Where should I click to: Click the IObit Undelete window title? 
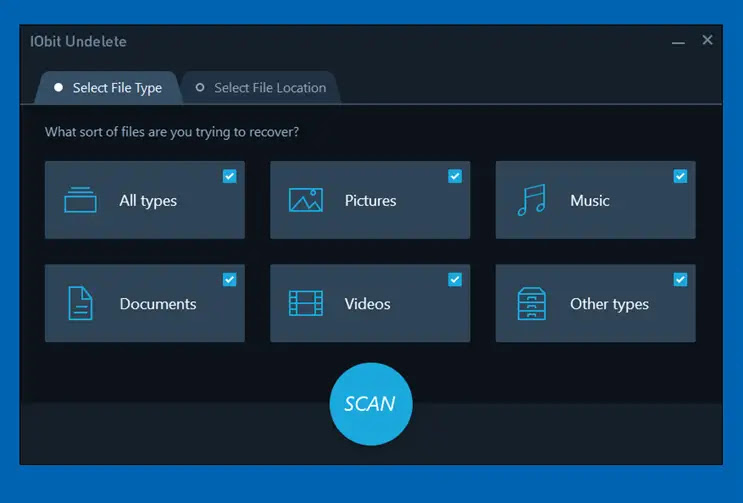point(78,42)
